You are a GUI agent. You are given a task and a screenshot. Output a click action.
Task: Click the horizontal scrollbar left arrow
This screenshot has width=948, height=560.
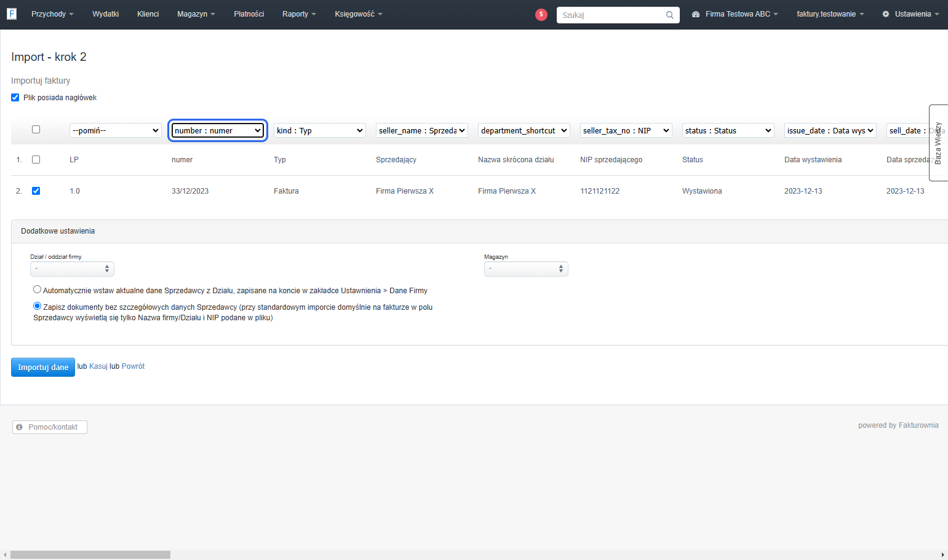(5, 554)
